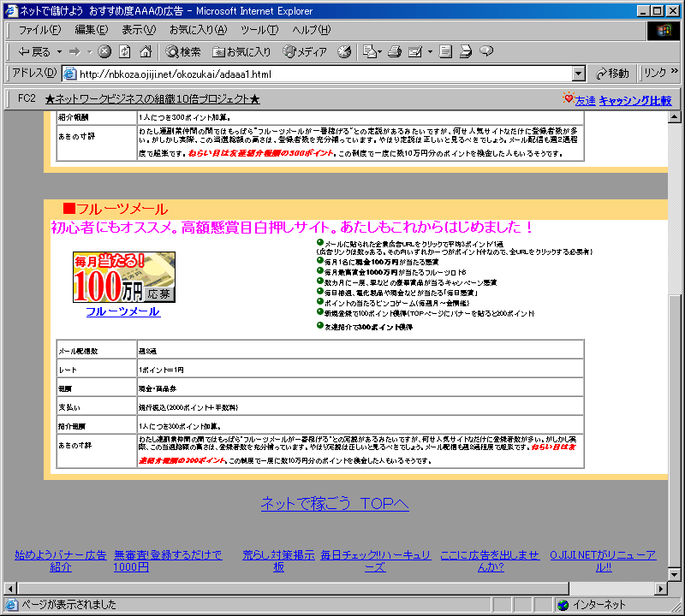This screenshot has height=616, width=685.
Task: Go to the Home page icon
Action: [x=146, y=52]
